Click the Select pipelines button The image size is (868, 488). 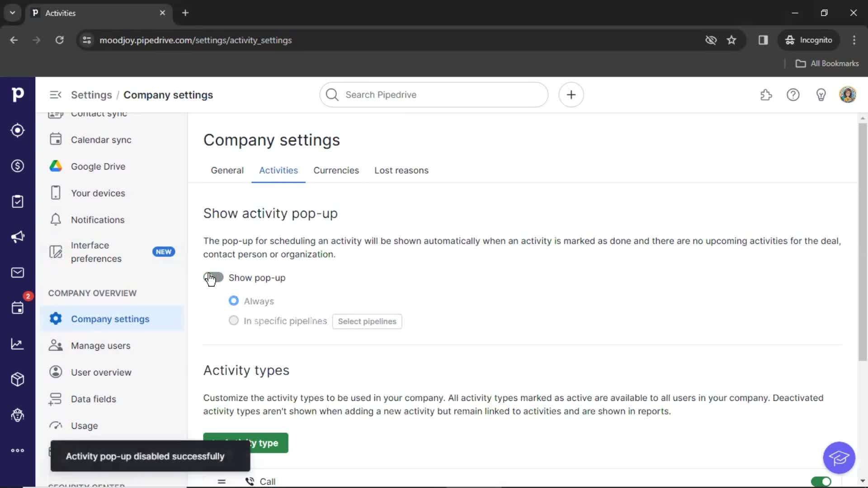(367, 321)
